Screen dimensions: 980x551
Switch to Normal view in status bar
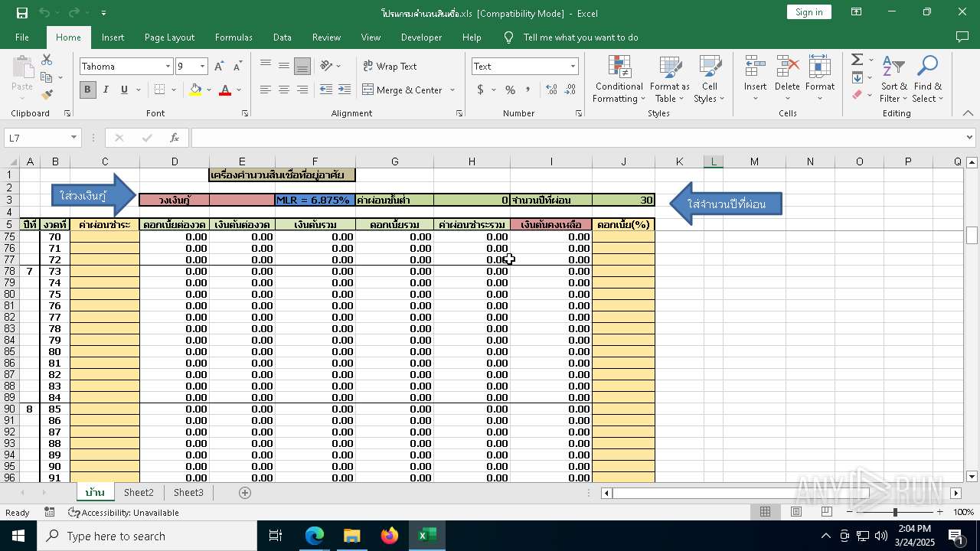coord(765,512)
